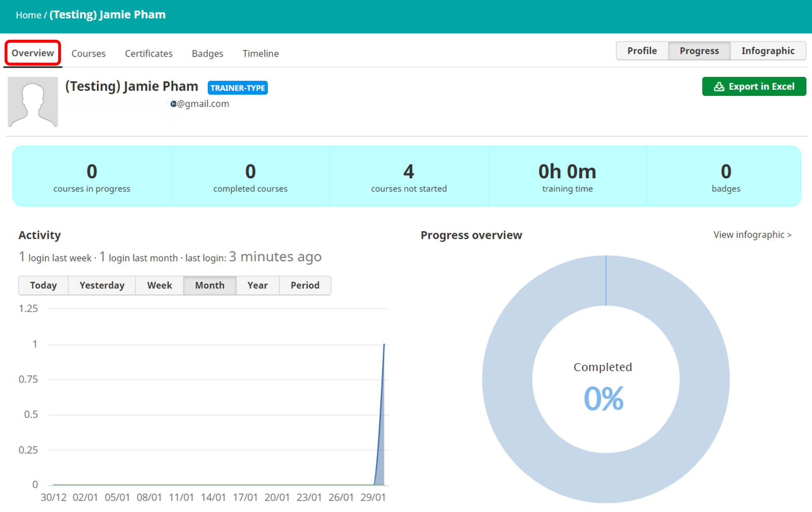Show activity for the Week
The width and height of the screenshot is (812, 512).
(x=159, y=285)
